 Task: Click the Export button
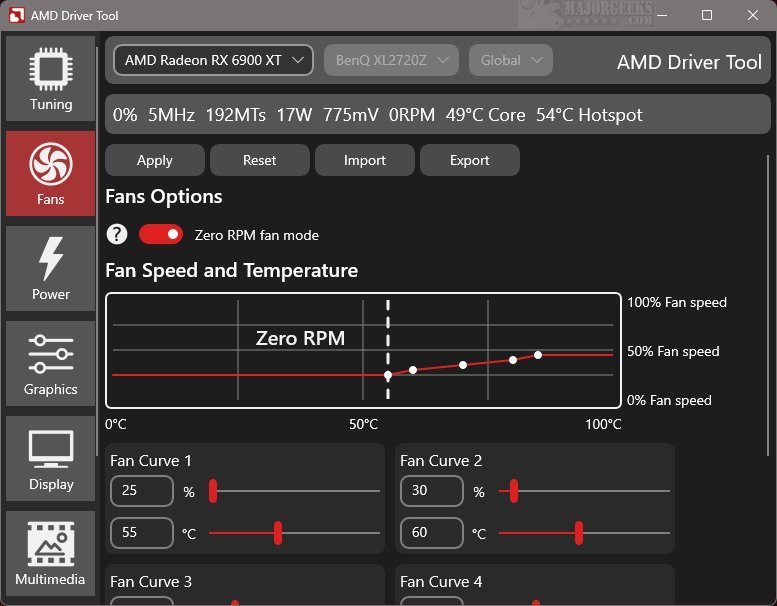pyautogui.click(x=470, y=160)
